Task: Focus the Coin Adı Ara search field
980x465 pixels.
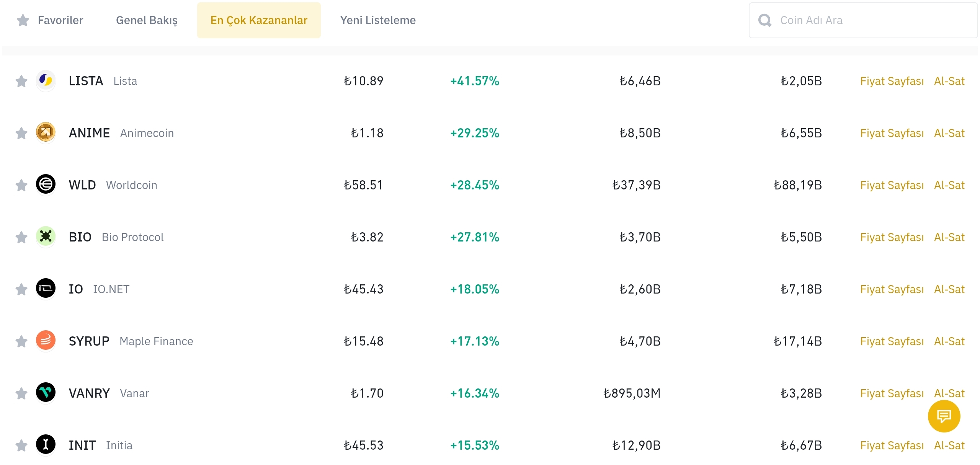Action: pos(873,20)
